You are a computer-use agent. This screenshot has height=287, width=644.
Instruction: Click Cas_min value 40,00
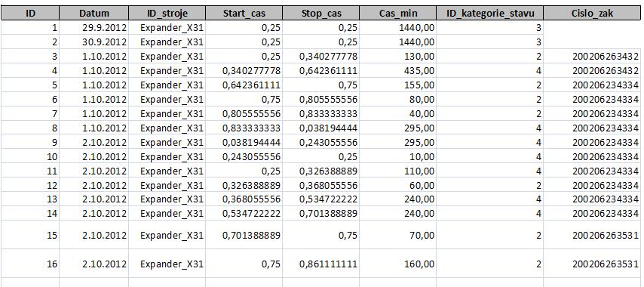pyautogui.click(x=397, y=113)
